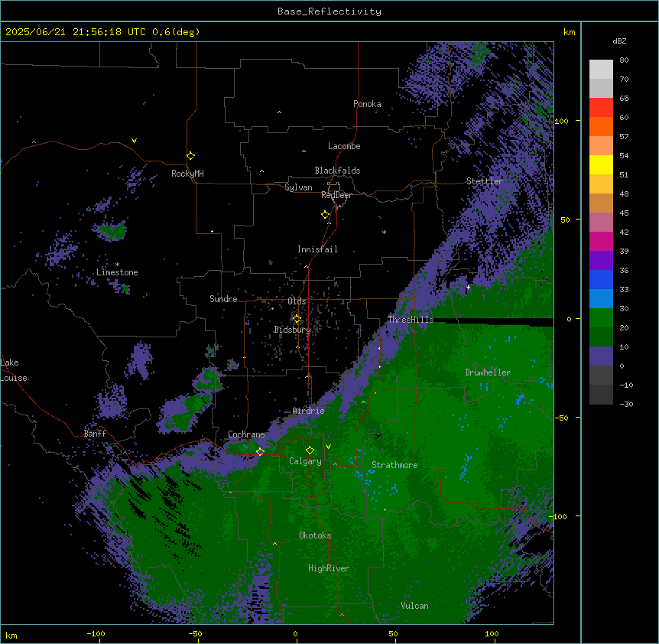Screen dimensions: 659x644
Task: Click the blue 36 dBZ legend swatch
Action: pos(601,279)
